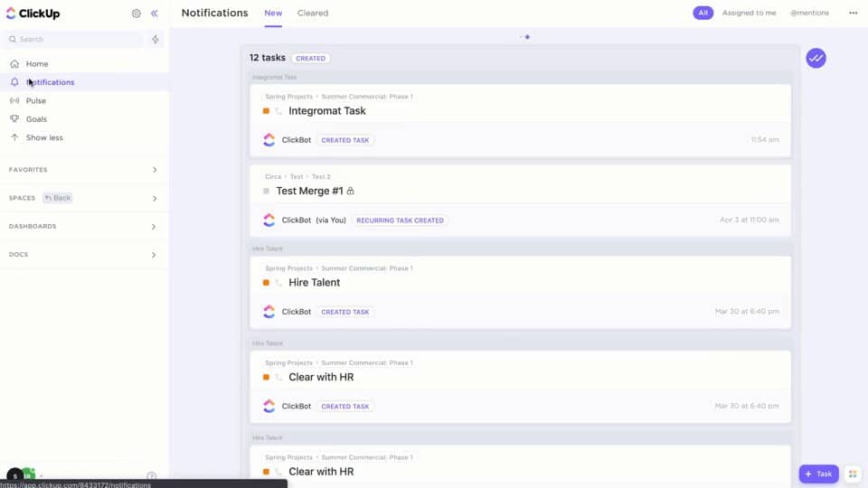This screenshot has height=488, width=868.
Task: Click the subtask icon beside Hire Talent
Action: pyautogui.click(x=278, y=283)
